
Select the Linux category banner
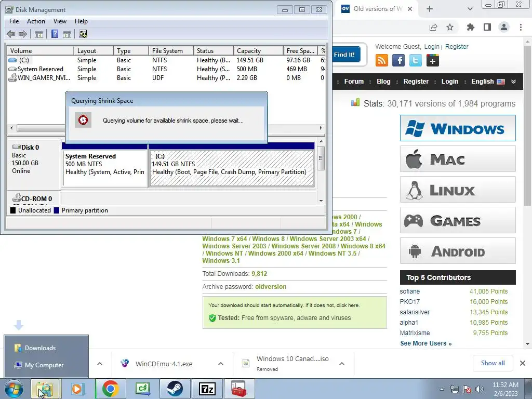point(458,189)
